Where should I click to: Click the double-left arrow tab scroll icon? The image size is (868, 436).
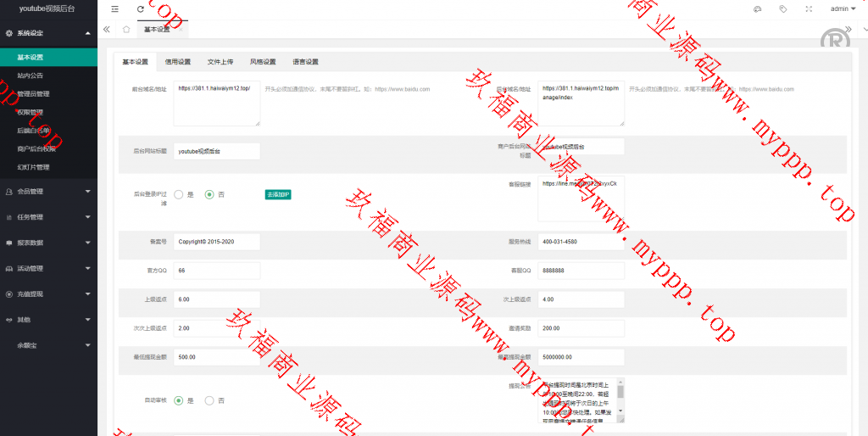107,30
